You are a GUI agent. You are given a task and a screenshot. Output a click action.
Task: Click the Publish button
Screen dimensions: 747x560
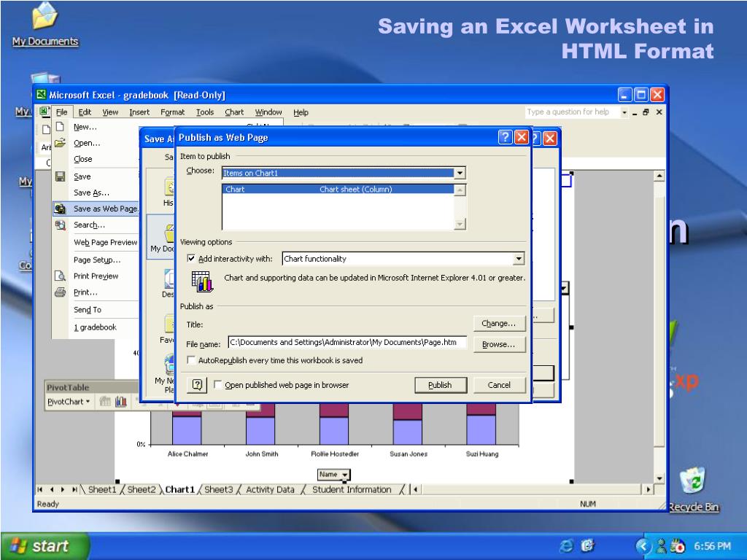440,385
